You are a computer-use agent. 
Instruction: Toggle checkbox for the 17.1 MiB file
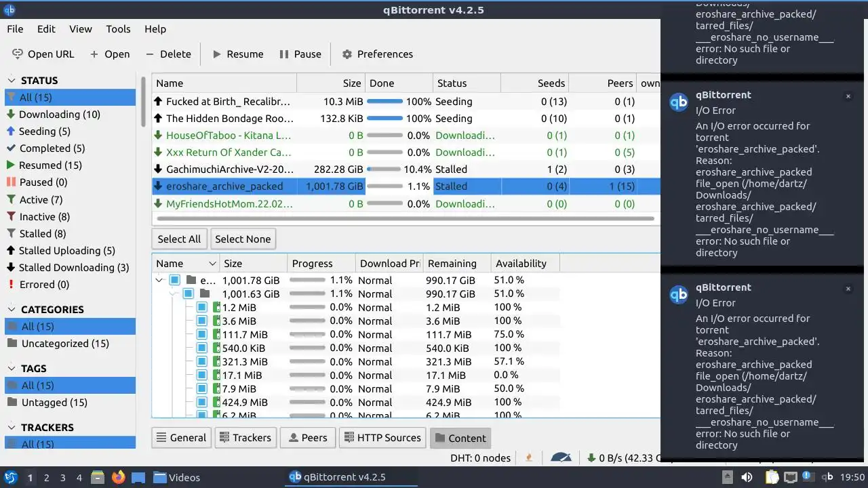coord(201,375)
